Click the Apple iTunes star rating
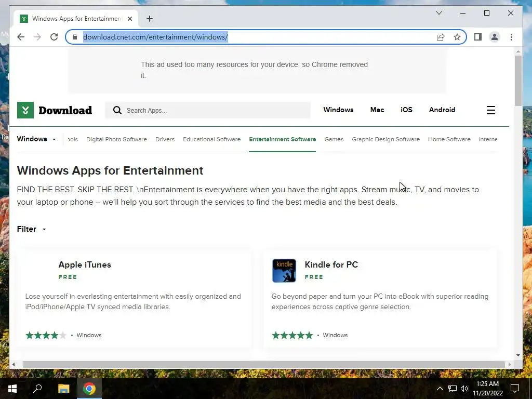The width and height of the screenshot is (532, 399). [x=46, y=336]
